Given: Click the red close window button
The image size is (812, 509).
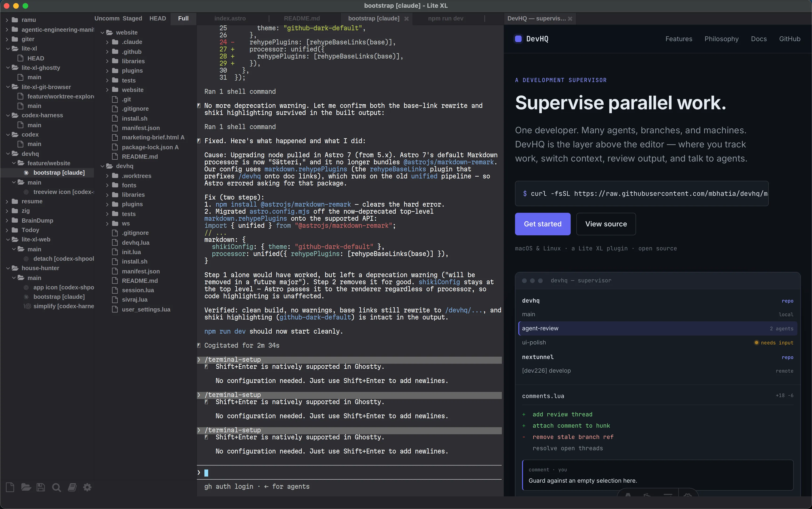Looking at the screenshot, I should 6,6.
